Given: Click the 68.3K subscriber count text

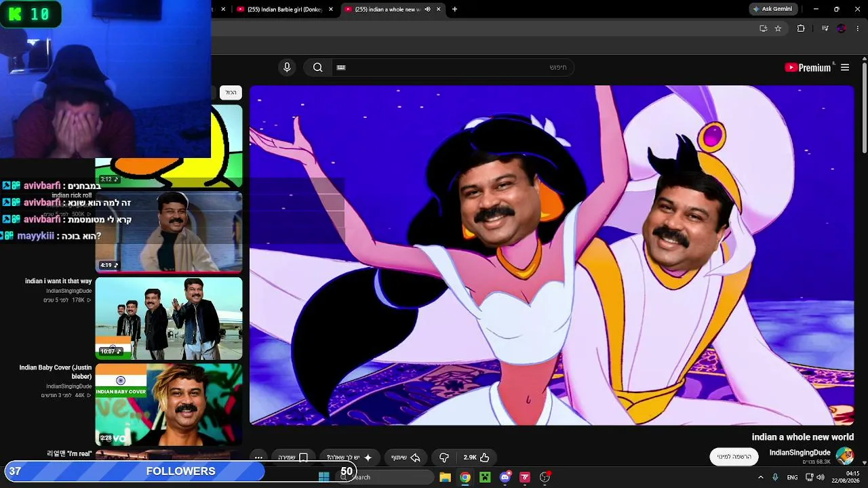Looking at the screenshot, I should [816, 462].
